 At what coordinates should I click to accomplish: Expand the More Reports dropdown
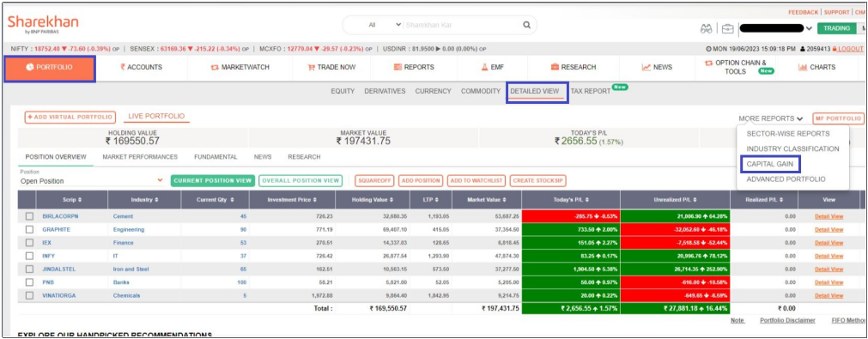click(771, 118)
